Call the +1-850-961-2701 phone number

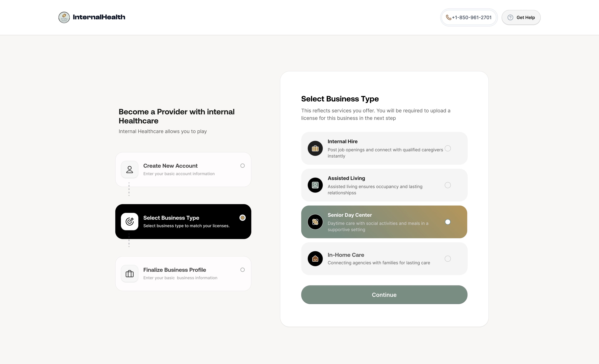[x=469, y=17]
